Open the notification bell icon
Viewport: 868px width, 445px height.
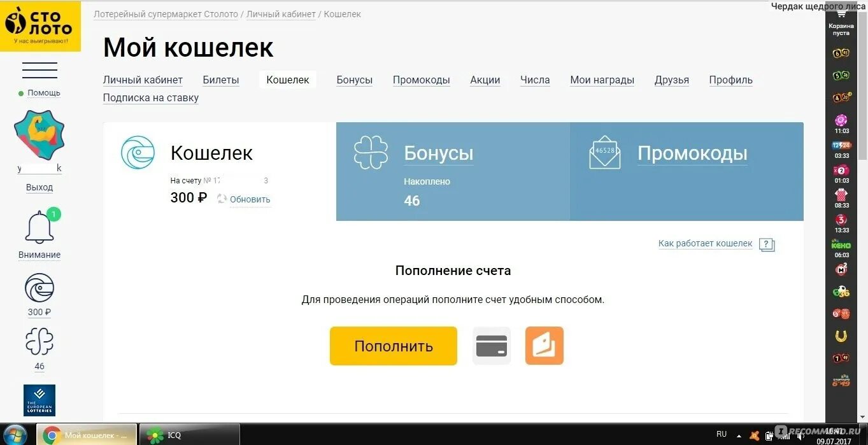[x=39, y=226]
